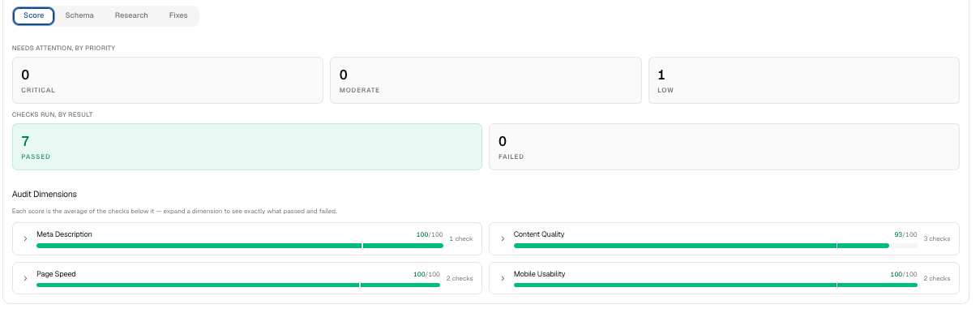Select the Passed checks card

(247, 147)
